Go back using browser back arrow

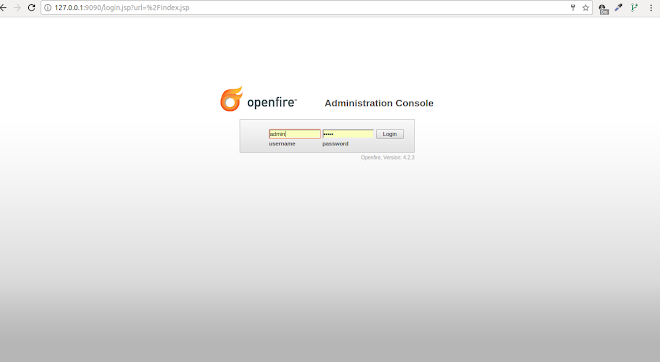(x=3, y=8)
